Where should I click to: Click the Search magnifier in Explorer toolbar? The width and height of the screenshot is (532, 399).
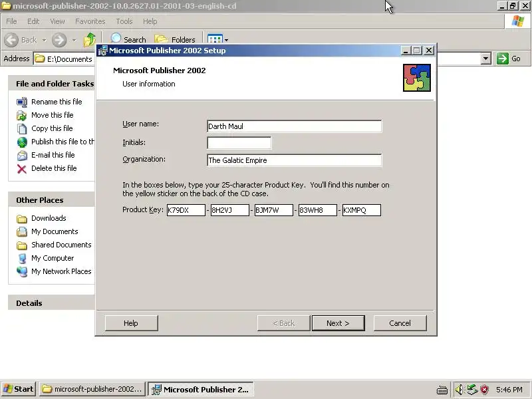tap(116, 39)
